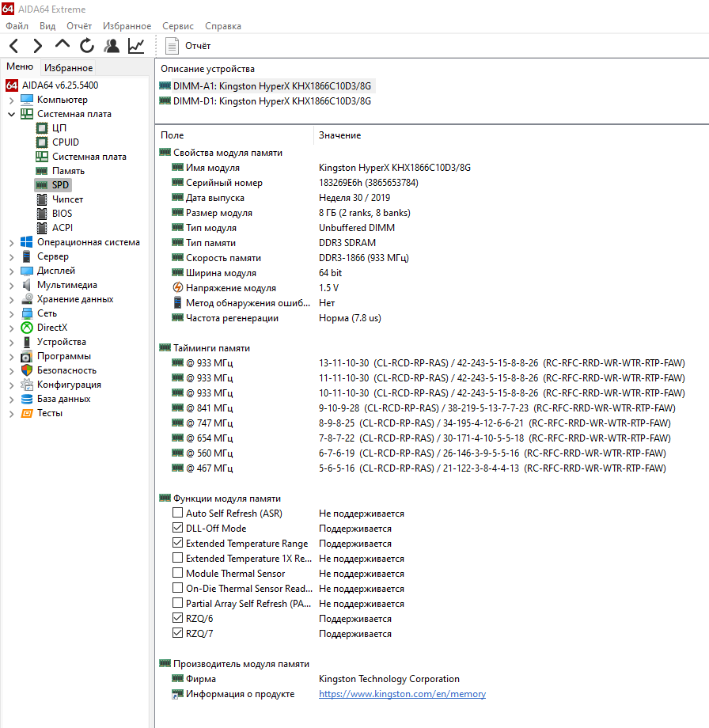Toggle RZQ/7 checkbox

[177, 633]
